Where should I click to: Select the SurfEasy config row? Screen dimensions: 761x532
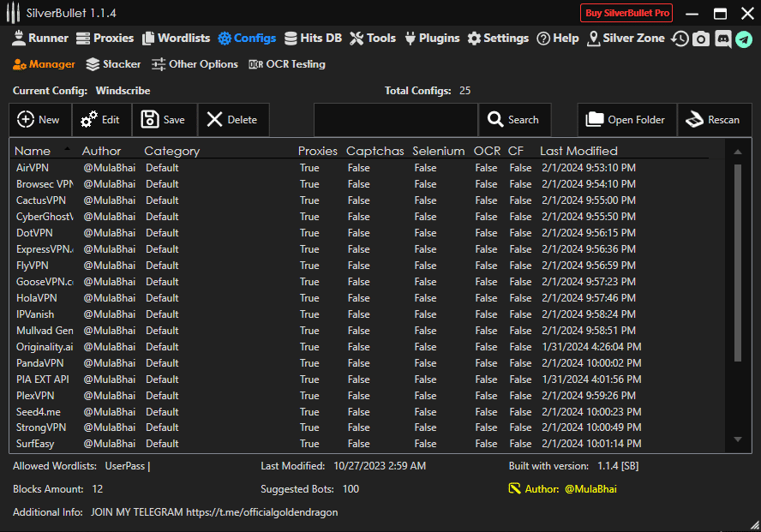pos(369,444)
